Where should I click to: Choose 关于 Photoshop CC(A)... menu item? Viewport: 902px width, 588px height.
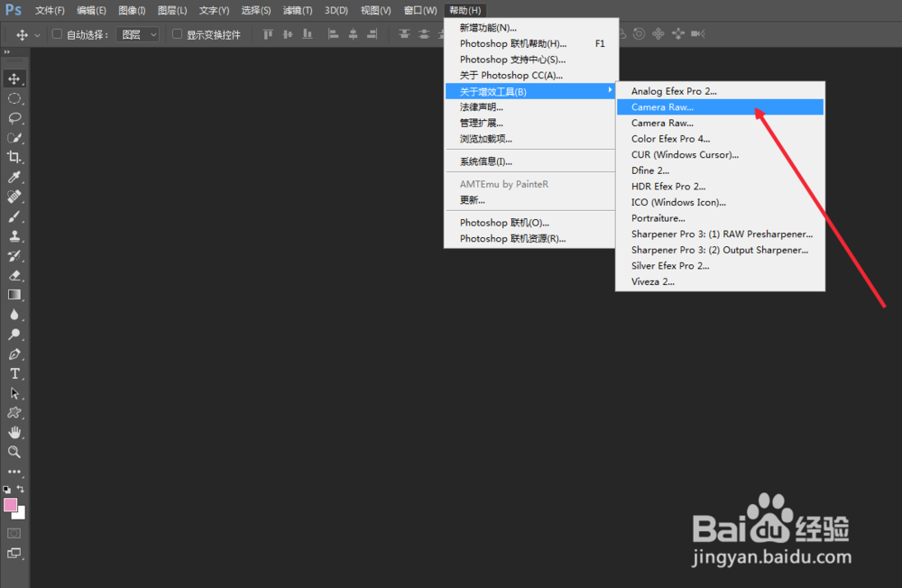coord(531,76)
